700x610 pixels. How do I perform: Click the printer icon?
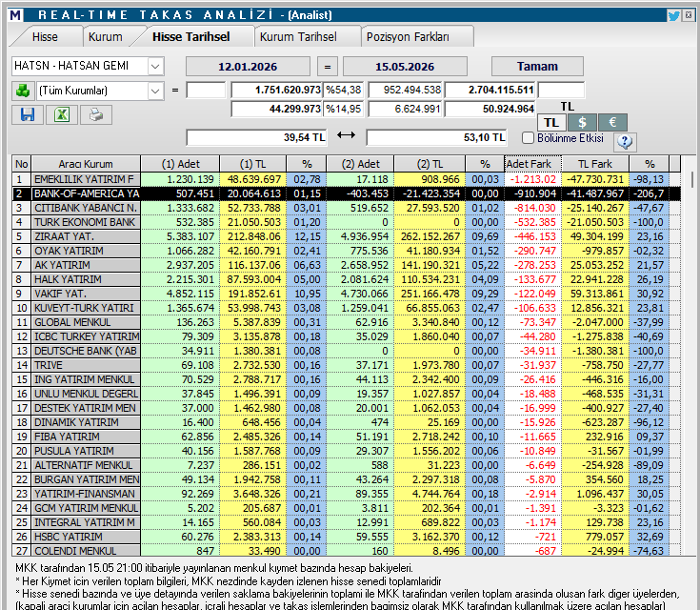coord(96,114)
